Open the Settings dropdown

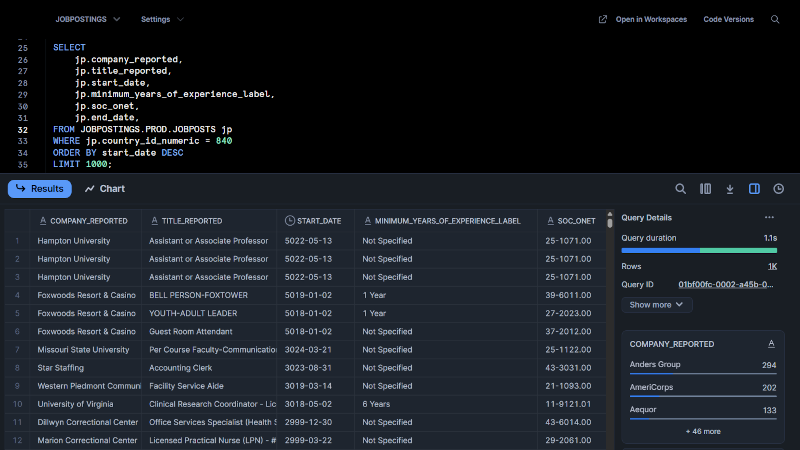162,19
